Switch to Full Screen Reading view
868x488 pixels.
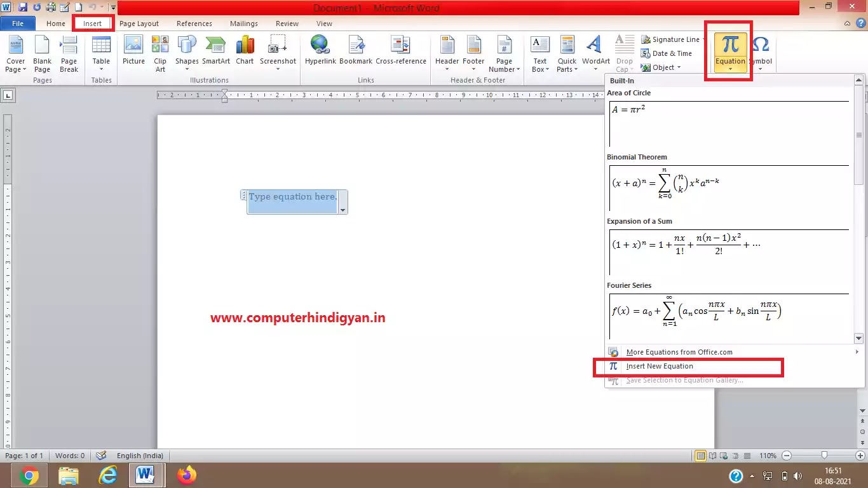712,456
